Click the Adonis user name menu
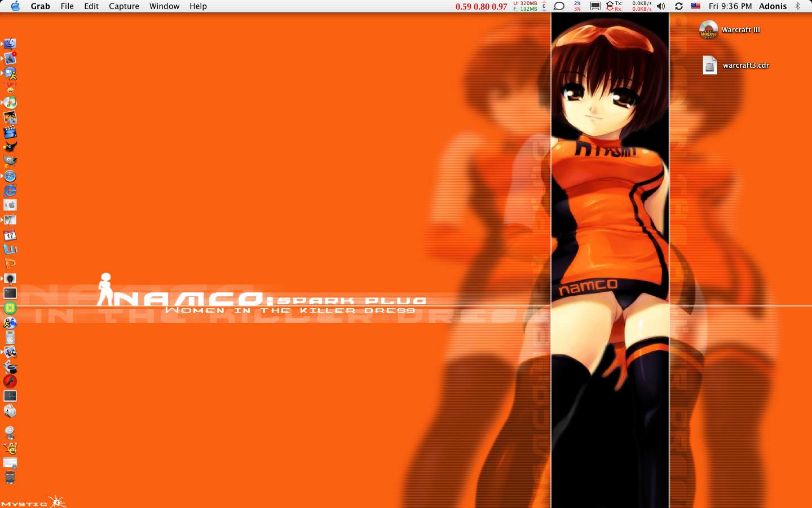812x508 pixels. pyautogui.click(x=773, y=6)
